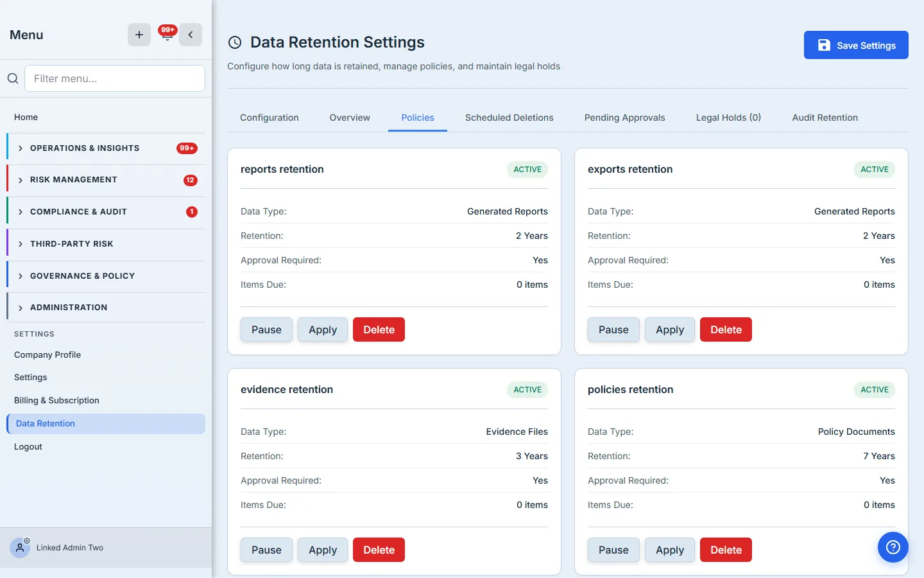Click the Linked Admin Two user avatar

[20, 548]
